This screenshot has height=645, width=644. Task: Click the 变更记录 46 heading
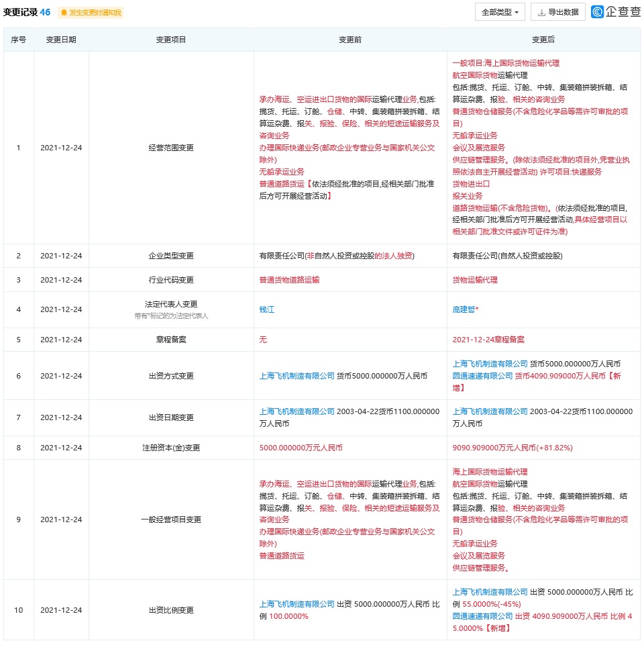pos(27,12)
